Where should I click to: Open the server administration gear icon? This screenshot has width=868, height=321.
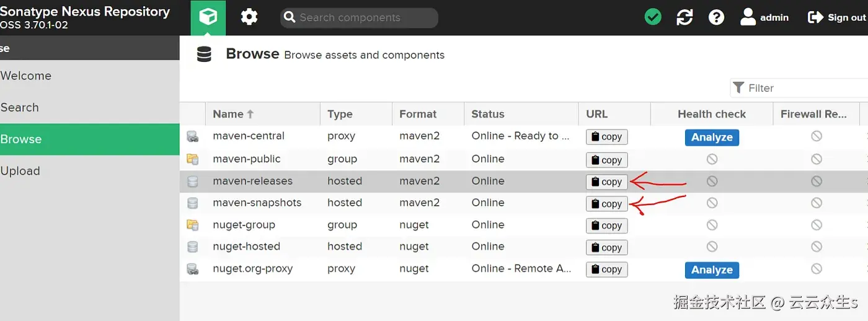pyautogui.click(x=249, y=17)
